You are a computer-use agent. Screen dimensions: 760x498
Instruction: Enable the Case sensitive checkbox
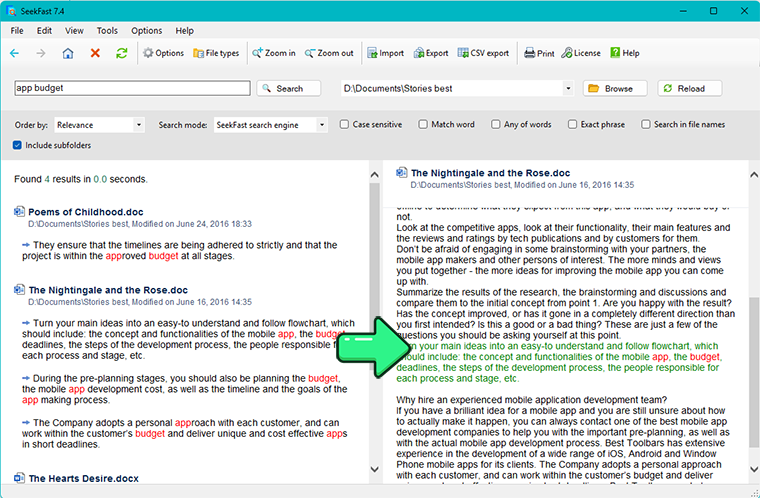click(x=344, y=125)
